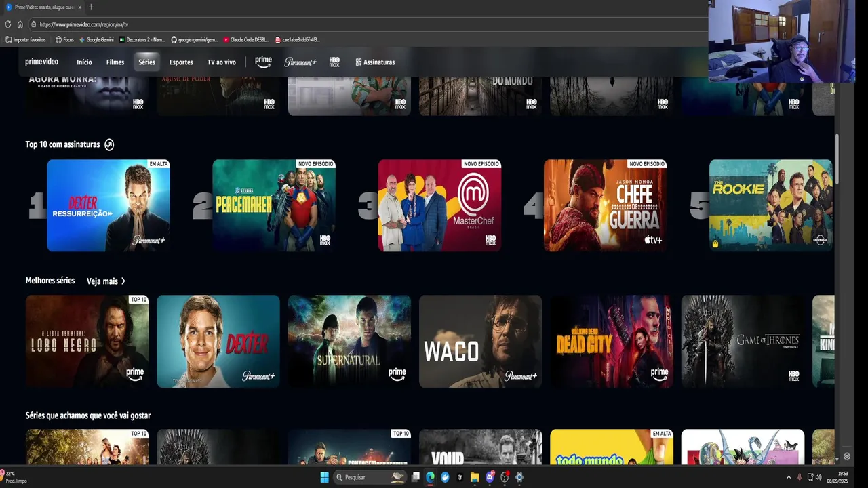Click the browser sidebar settings gear icon
Image resolution: width=868 pixels, height=488 pixels.
847,457
